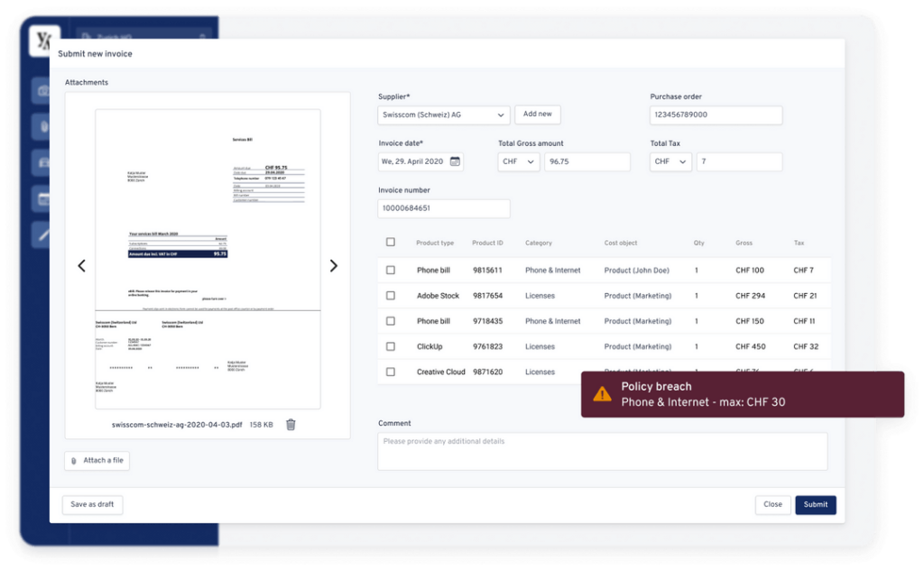This screenshot has height=570, width=924.
Task: Open the Supplier dropdown
Action: click(444, 115)
